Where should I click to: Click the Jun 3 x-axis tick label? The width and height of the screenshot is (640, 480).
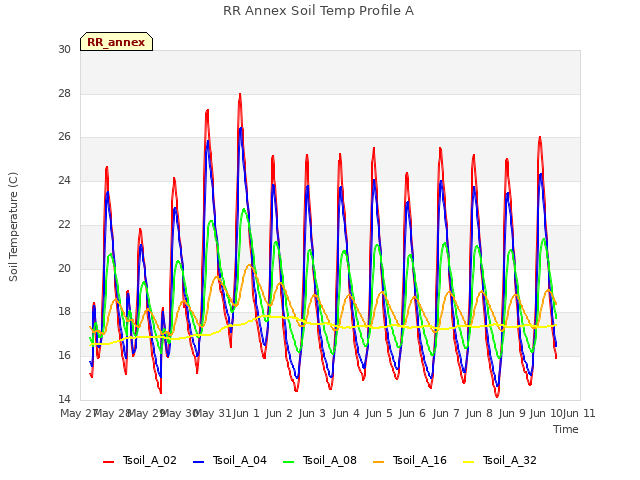(x=312, y=413)
